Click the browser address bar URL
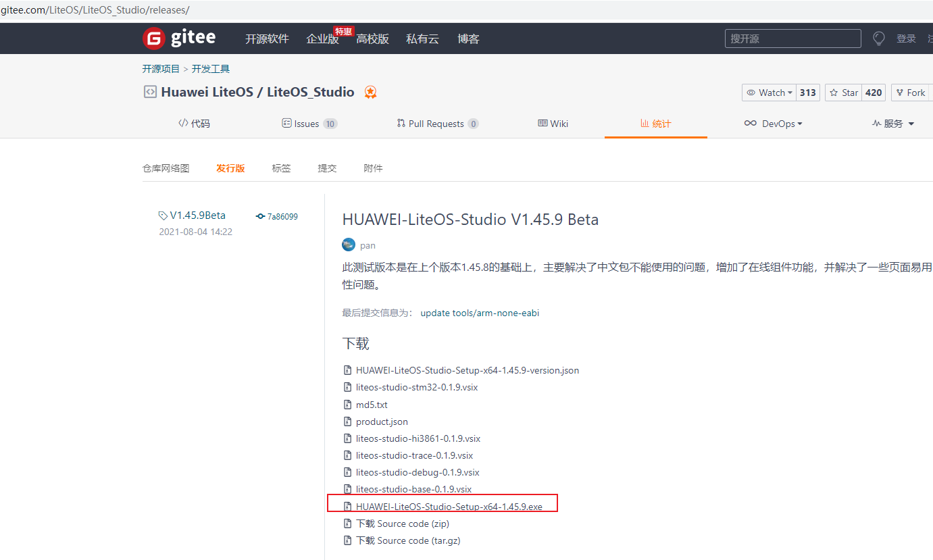Viewport: 933px width, 560px height. tap(95, 10)
